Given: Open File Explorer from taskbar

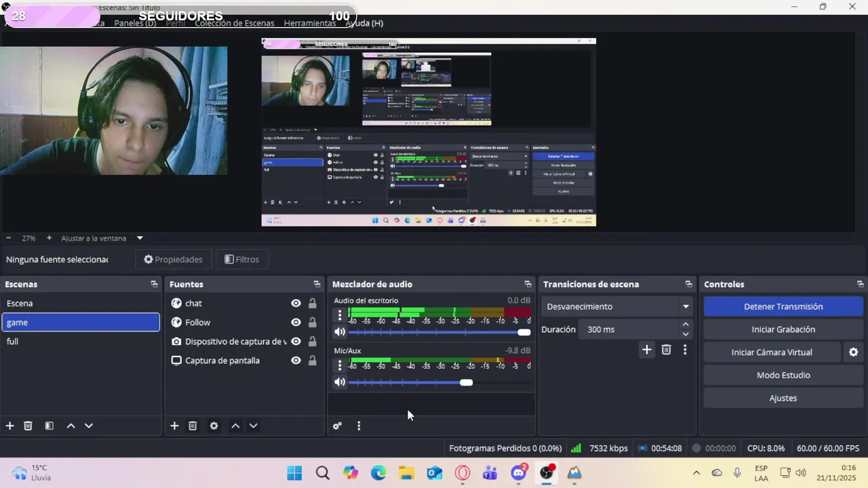Looking at the screenshot, I should [406, 473].
